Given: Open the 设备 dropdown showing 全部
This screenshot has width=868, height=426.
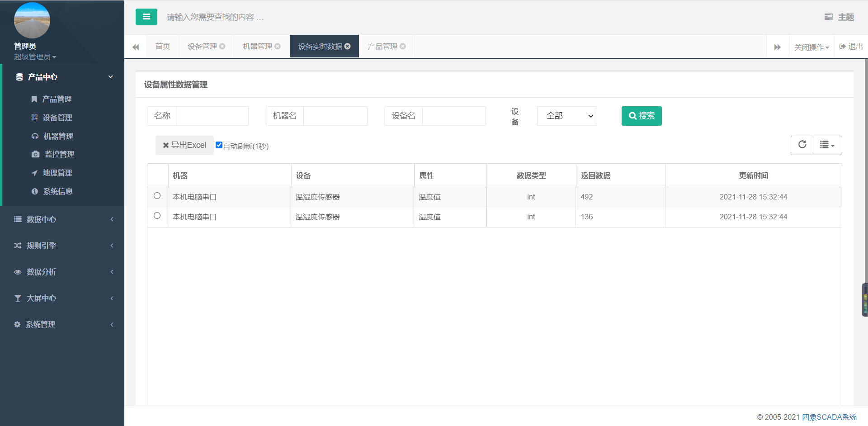Looking at the screenshot, I should click(566, 116).
